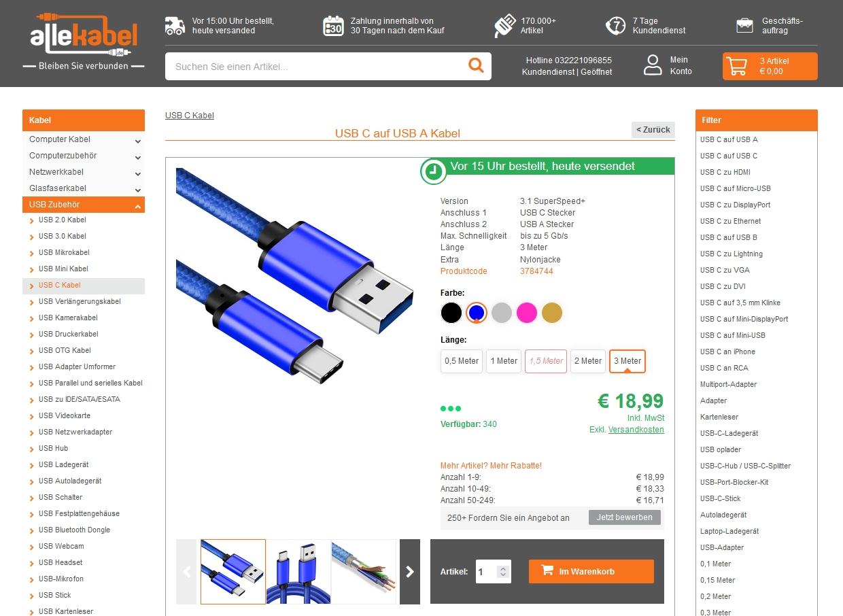Viewport: 843px width, 616px height.
Task: Filter by USB C zu HDMI
Action: click(x=725, y=172)
